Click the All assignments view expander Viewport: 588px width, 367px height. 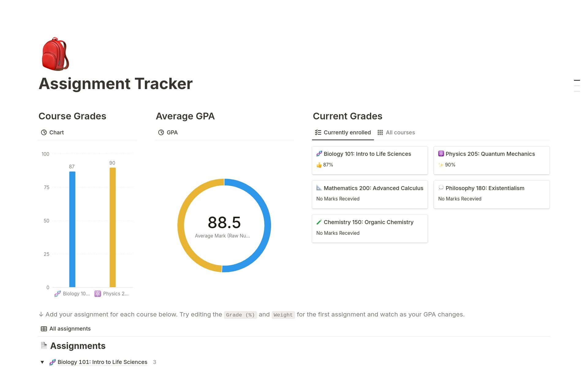(66, 328)
